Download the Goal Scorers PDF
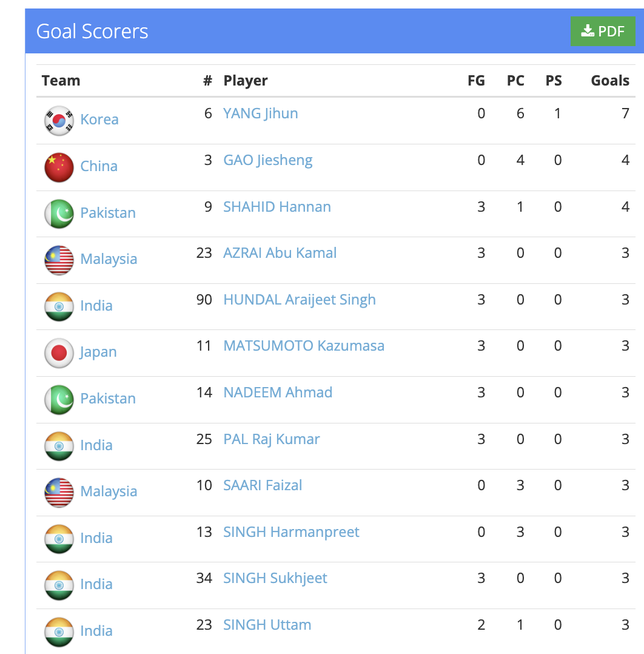This screenshot has height=654, width=644. coord(602,32)
